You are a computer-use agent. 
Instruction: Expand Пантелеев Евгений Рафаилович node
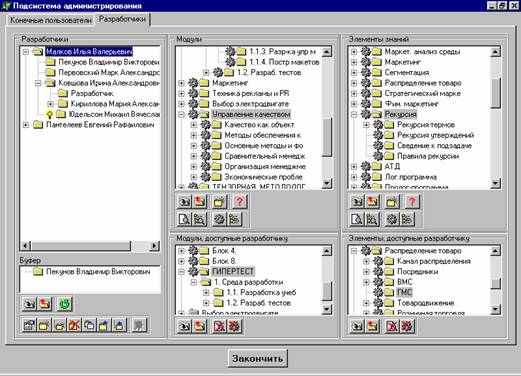26,125
